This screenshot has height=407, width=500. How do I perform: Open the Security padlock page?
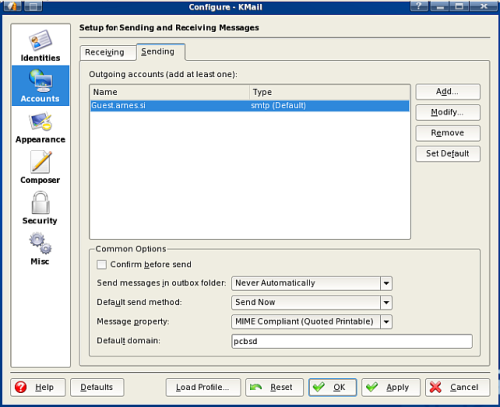click(40, 208)
